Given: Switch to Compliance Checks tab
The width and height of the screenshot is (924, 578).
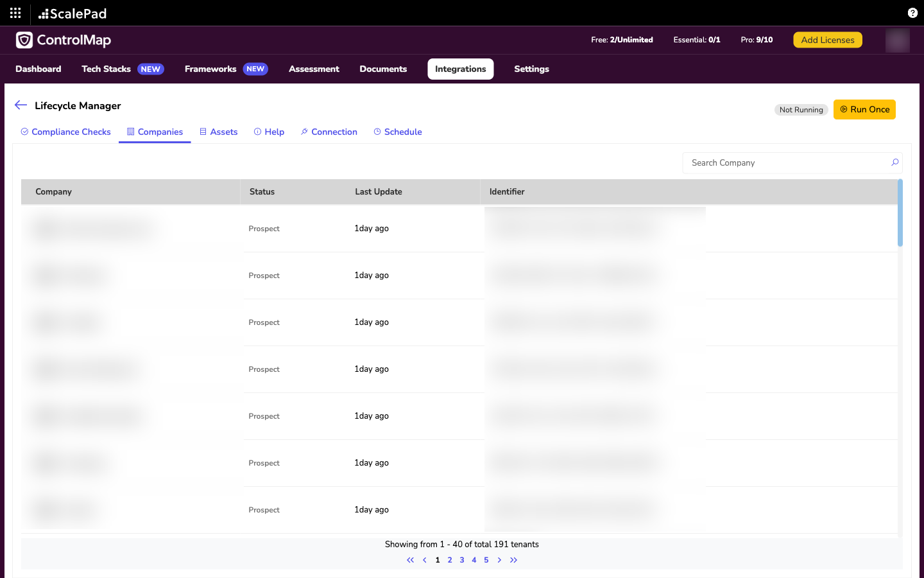Looking at the screenshot, I should (x=65, y=132).
